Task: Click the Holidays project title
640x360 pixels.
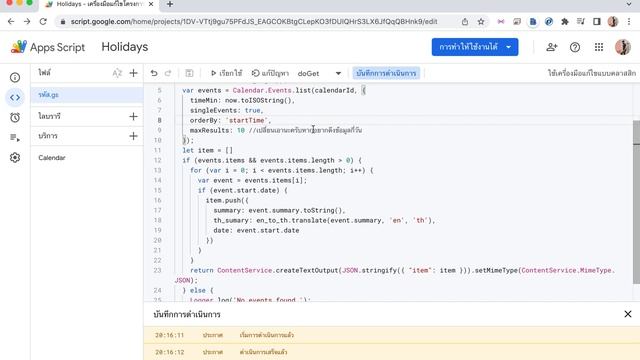Action: click(125, 47)
